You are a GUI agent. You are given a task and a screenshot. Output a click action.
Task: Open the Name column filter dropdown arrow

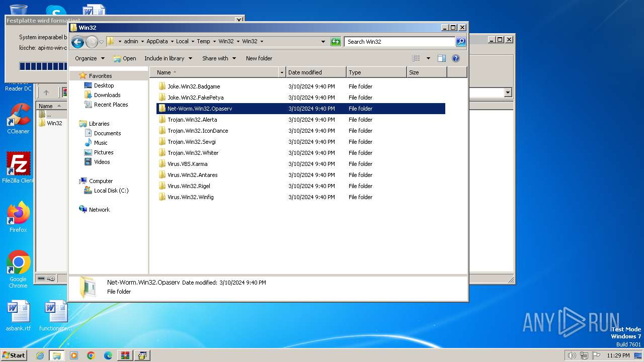point(282,72)
